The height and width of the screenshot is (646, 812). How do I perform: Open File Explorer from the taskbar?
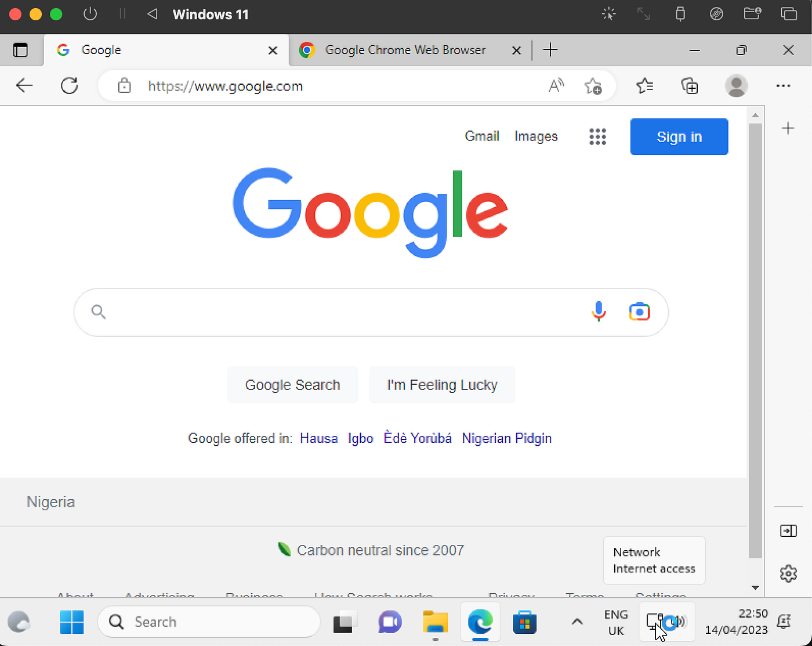click(x=436, y=622)
